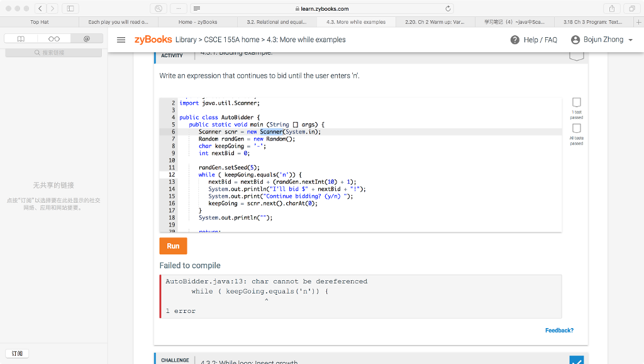Click the "Feedback?" link

559,330
